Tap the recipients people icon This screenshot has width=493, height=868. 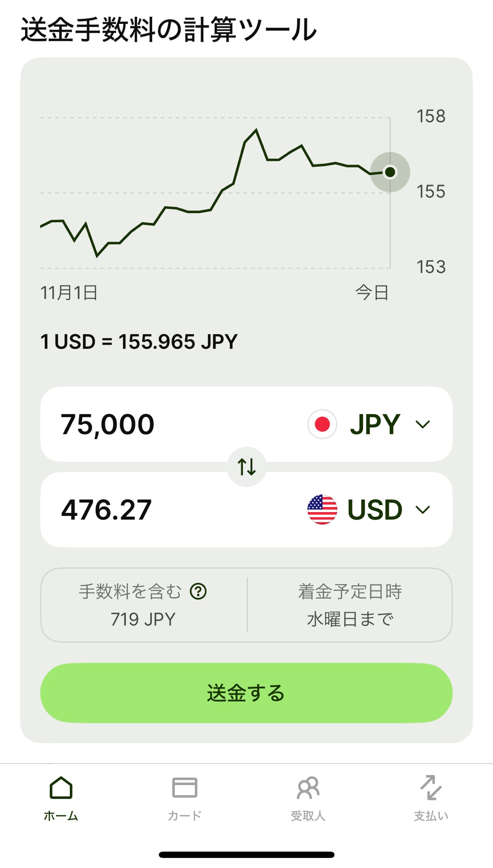click(x=308, y=788)
